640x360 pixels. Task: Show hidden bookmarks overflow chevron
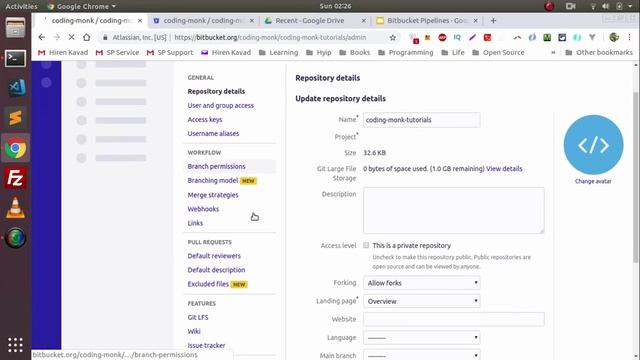(x=553, y=53)
